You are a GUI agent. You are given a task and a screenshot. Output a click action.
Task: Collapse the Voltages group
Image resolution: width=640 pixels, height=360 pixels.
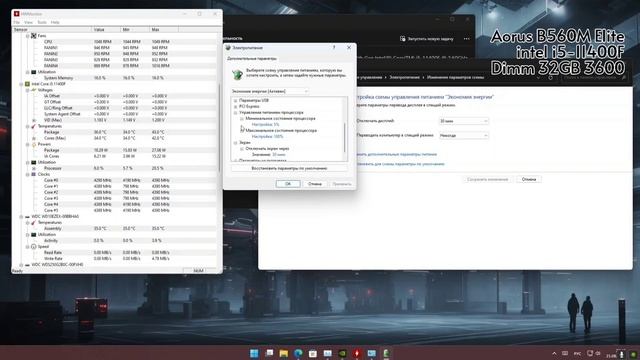coord(28,90)
